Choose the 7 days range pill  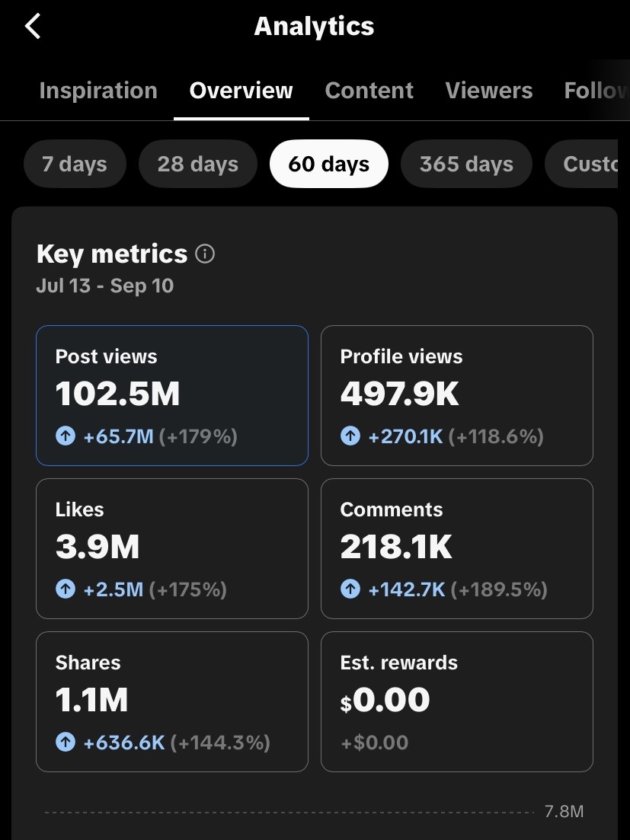[x=75, y=164]
